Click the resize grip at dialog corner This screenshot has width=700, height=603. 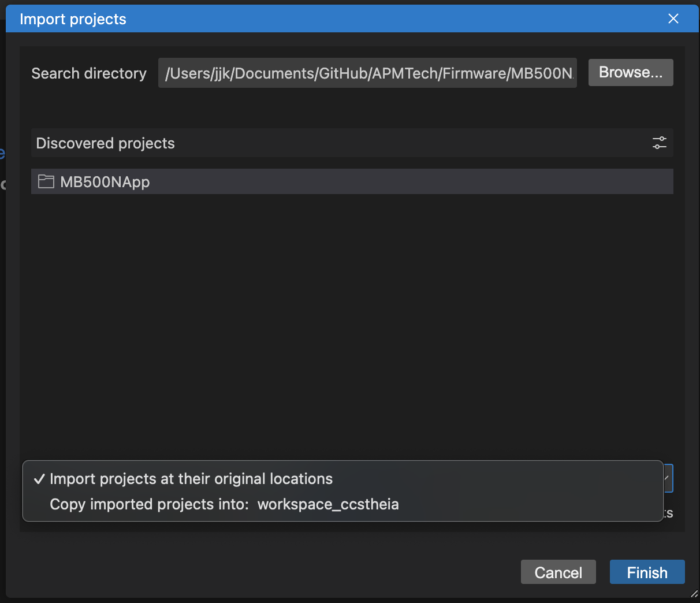click(694, 594)
